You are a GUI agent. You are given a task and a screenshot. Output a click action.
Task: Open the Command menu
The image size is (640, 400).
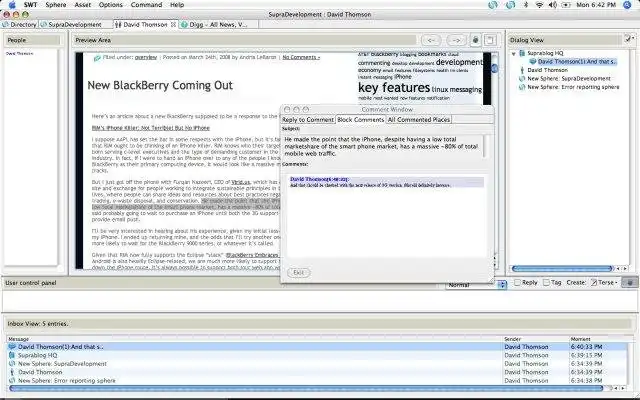click(146, 5)
